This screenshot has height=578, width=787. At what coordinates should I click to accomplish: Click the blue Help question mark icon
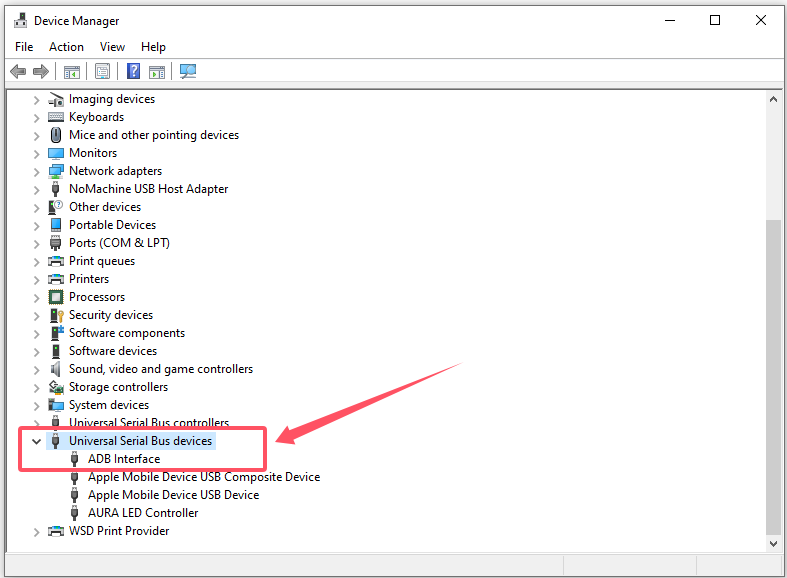133,71
